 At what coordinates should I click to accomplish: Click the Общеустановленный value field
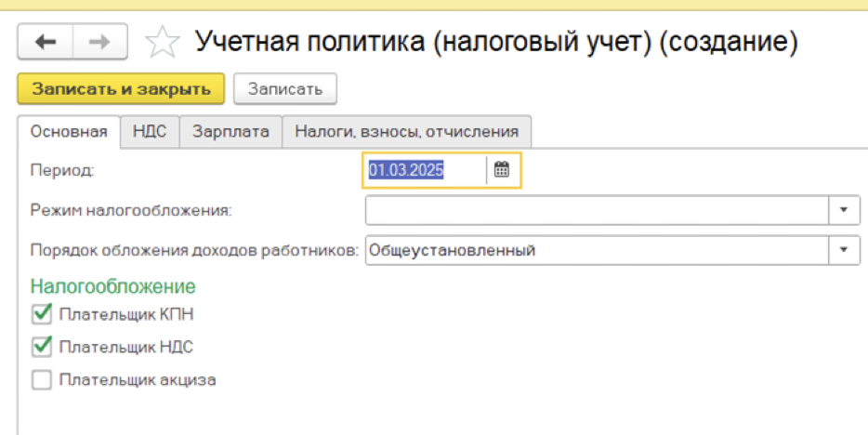[597, 250]
